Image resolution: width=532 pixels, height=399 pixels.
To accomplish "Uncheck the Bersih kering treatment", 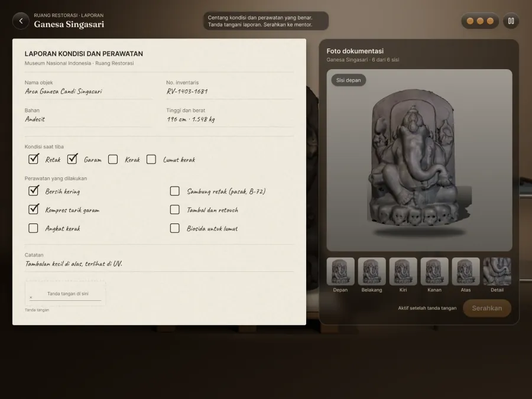I will click(33, 191).
